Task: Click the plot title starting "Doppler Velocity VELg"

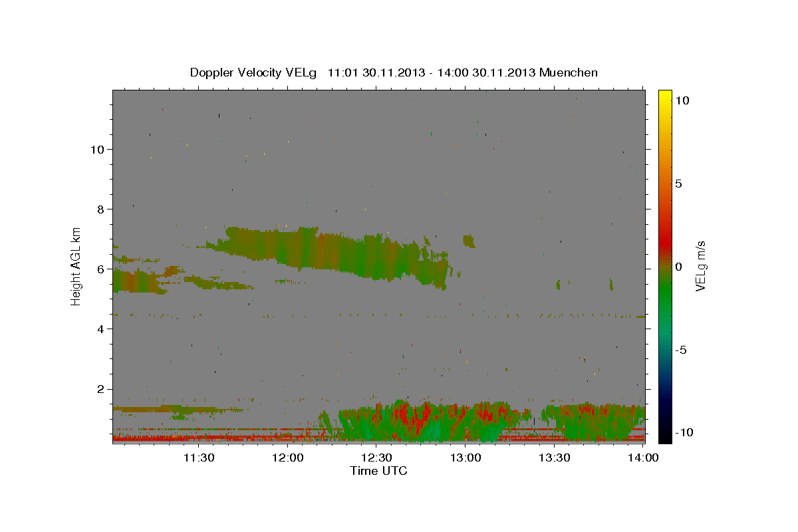Action: [x=394, y=72]
